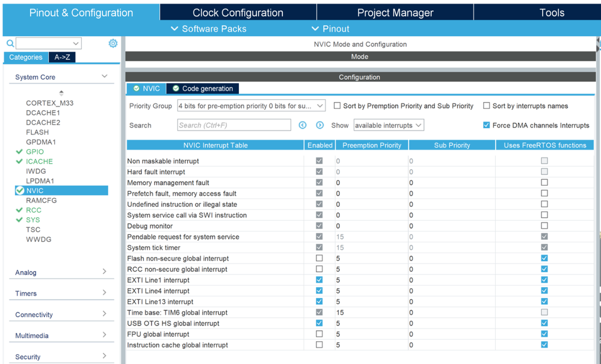Disable EXTI Line1 interrupt enabled checkbox
This screenshot has width=601, height=364.
[x=319, y=280]
